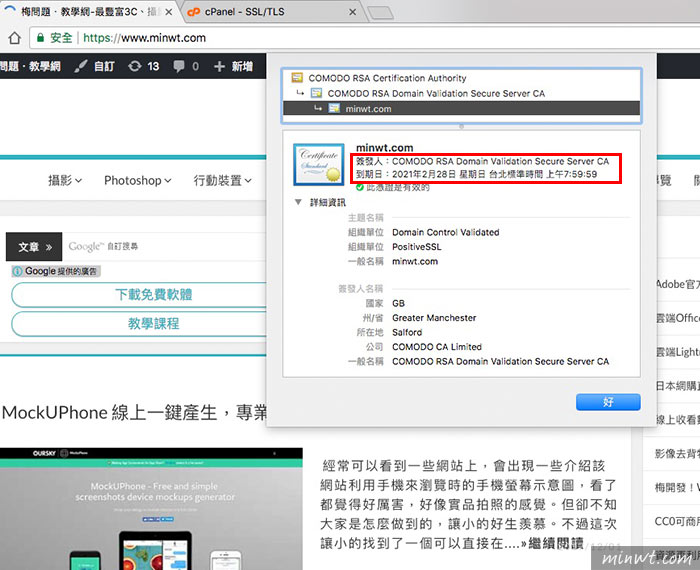
Task: Click the 文章 » tab button
Action: tap(34, 247)
